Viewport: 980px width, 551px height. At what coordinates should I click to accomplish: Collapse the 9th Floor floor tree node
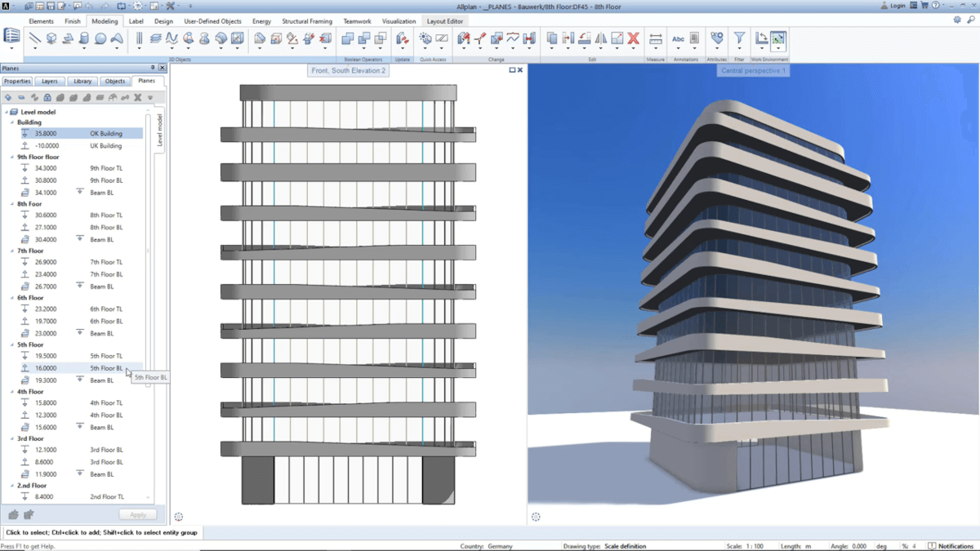[x=12, y=157]
